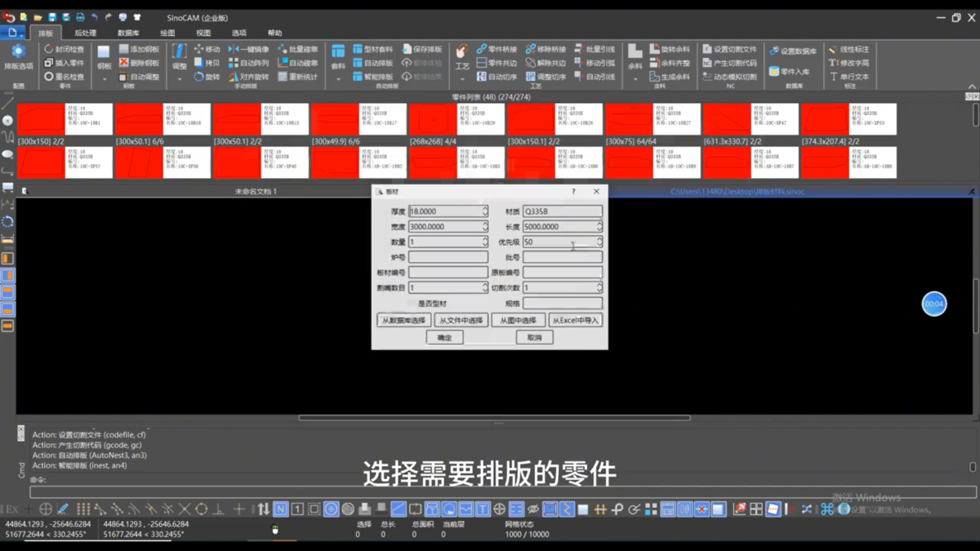Image resolution: width=980 pixels, height=551 pixels.
Task: Expand the 调整 dropdown arrow in ribbon
Action: click(180, 79)
